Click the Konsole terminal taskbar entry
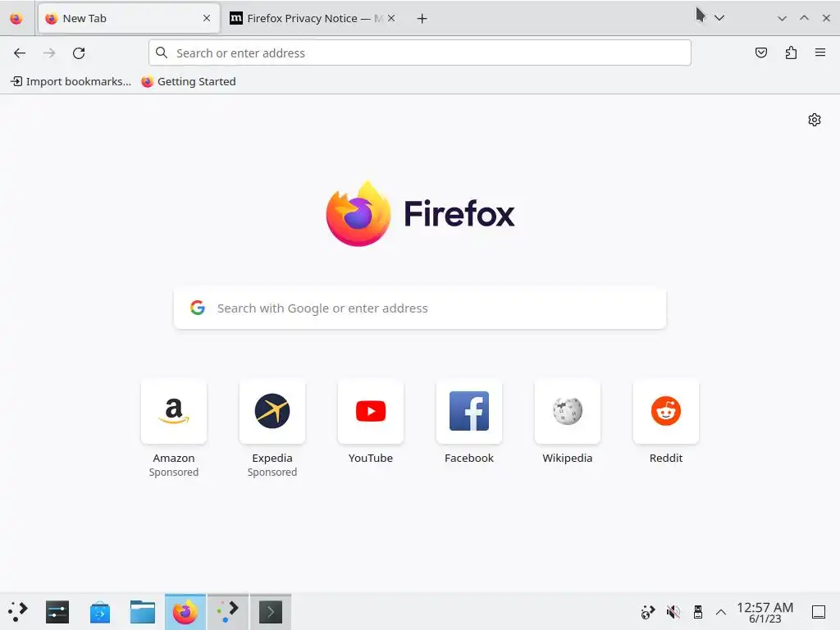The width and height of the screenshot is (840, 630). pyautogui.click(x=271, y=612)
